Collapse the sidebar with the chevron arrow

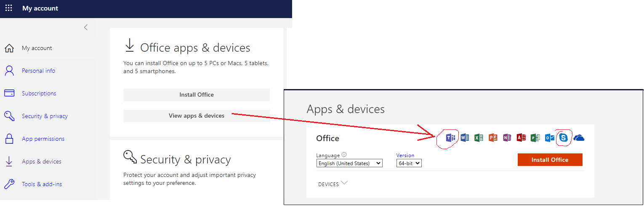[x=86, y=27]
